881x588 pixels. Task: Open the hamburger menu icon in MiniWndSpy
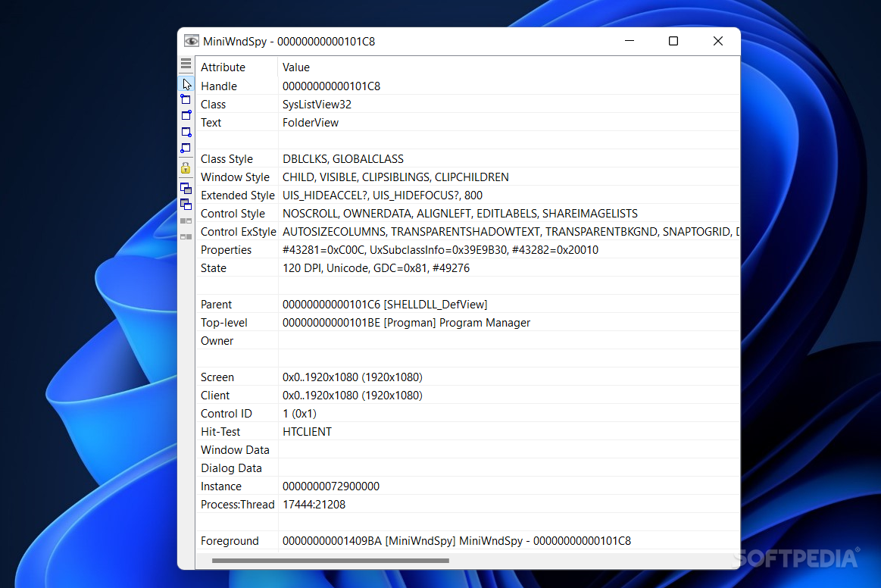[x=186, y=64]
